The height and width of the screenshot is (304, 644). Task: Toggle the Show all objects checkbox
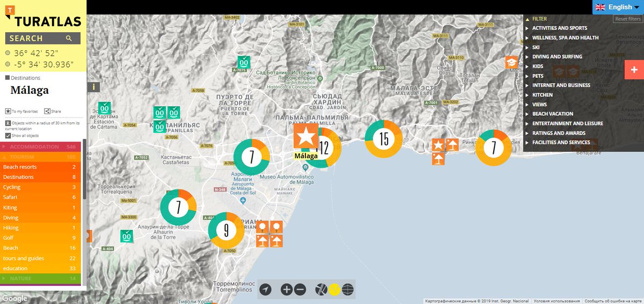click(x=8, y=136)
